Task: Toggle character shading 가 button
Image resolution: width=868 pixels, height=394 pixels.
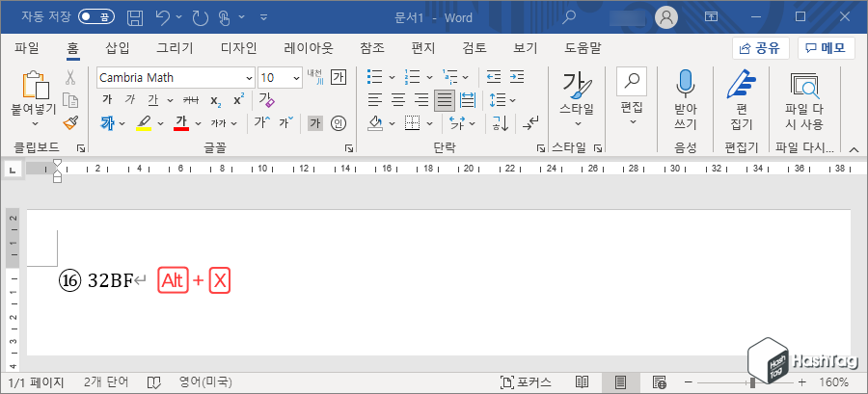Action: [x=315, y=123]
